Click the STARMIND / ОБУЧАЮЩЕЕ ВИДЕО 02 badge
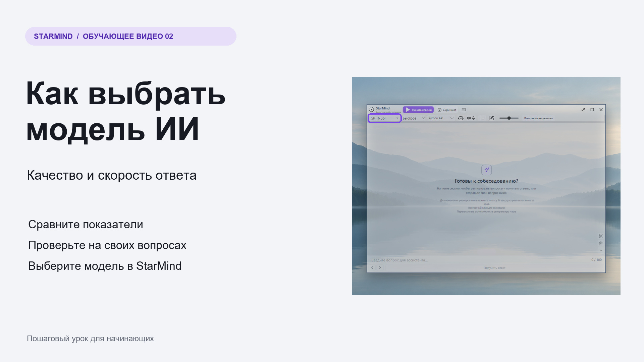This screenshot has height=362, width=644. (x=131, y=36)
